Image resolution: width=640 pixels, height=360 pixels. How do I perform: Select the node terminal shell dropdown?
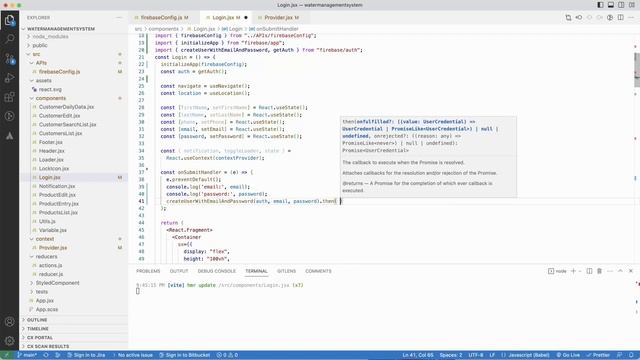pos(557,271)
